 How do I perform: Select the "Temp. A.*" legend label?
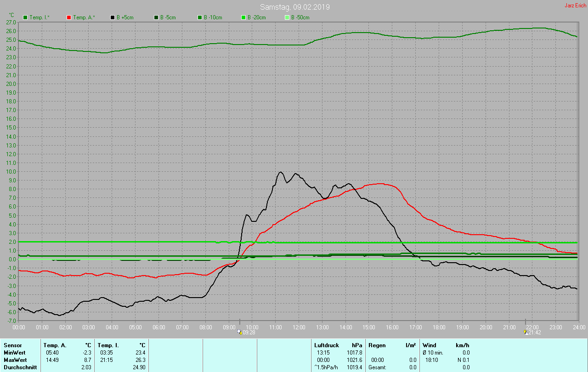point(84,17)
